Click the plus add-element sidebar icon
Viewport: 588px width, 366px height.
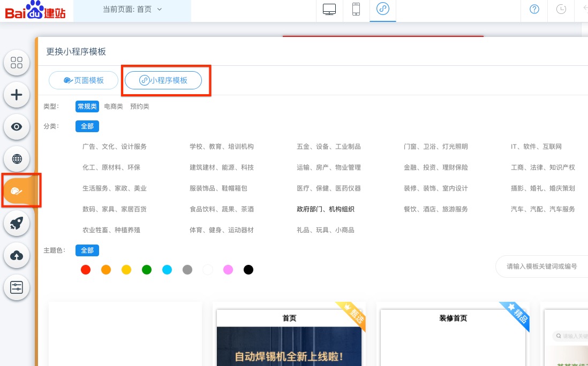click(x=17, y=95)
